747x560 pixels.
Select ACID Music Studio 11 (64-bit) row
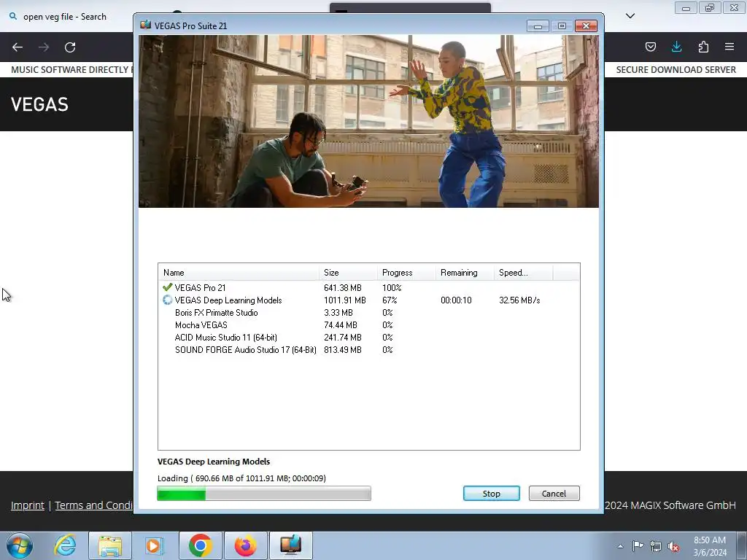(368, 337)
